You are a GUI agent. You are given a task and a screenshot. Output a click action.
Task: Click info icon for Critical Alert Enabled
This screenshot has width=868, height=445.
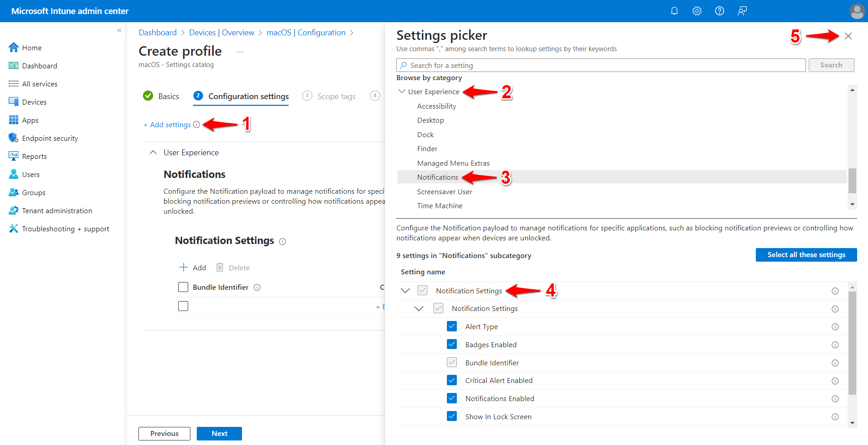835,381
